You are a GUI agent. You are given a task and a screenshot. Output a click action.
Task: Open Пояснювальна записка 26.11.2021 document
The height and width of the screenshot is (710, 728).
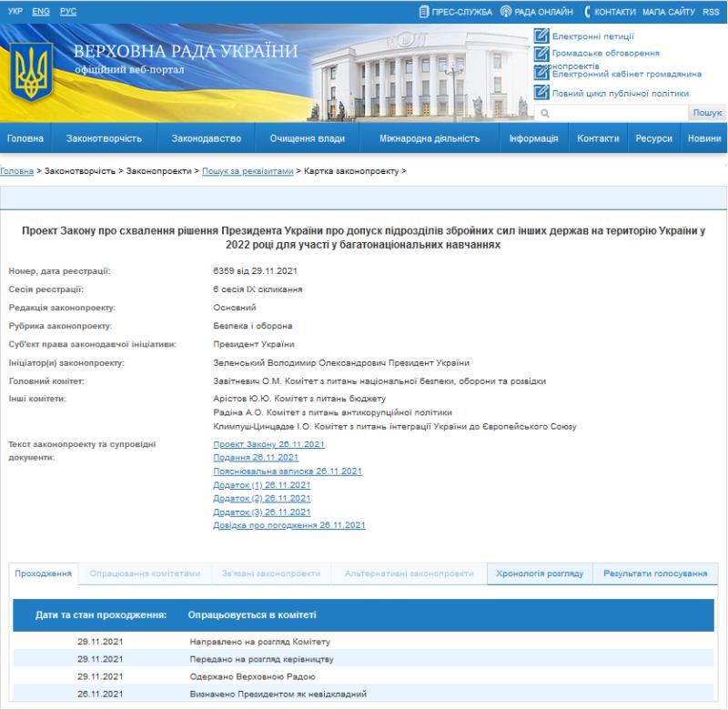tap(288, 471)
